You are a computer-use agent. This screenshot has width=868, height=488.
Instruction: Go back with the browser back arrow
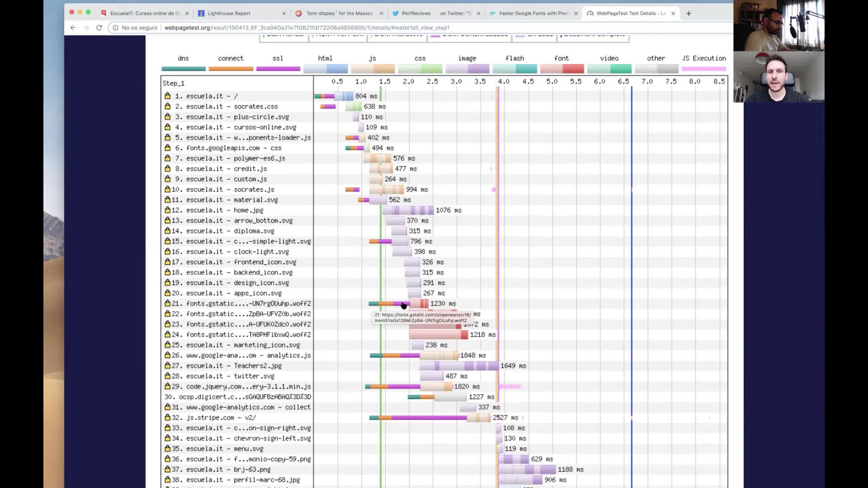click(x=73, y=28)
